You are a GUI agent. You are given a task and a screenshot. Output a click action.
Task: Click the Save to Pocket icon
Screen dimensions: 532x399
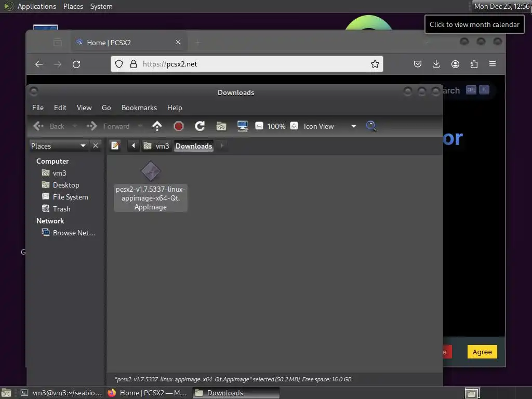(418, 64)
